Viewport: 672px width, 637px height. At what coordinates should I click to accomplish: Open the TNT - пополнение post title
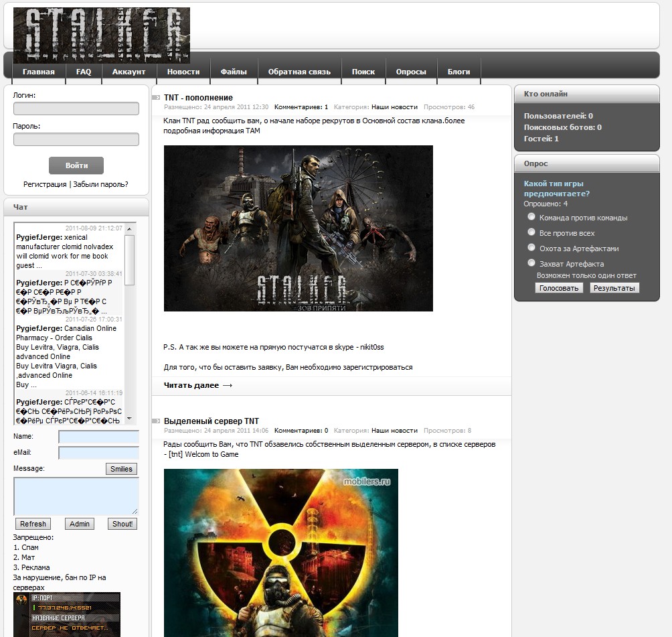click(198, 98)
